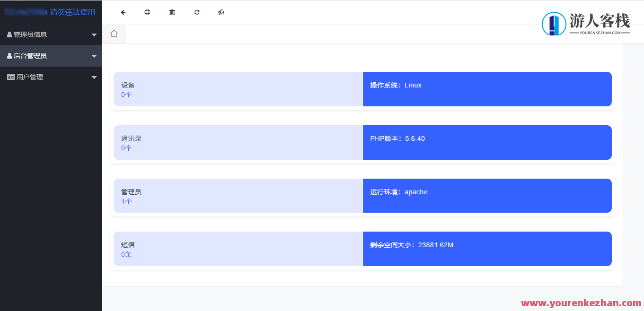Image resolution: width=644 pixels, height=311 pixels.
Task: Click the blue PHP版本 info card
Action: 487,142
